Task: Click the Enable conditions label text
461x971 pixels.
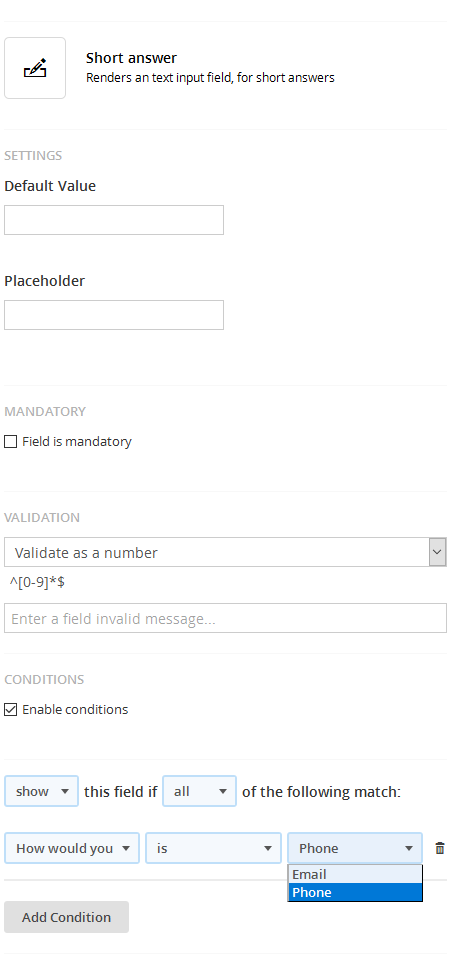Action: pos(75,710)
